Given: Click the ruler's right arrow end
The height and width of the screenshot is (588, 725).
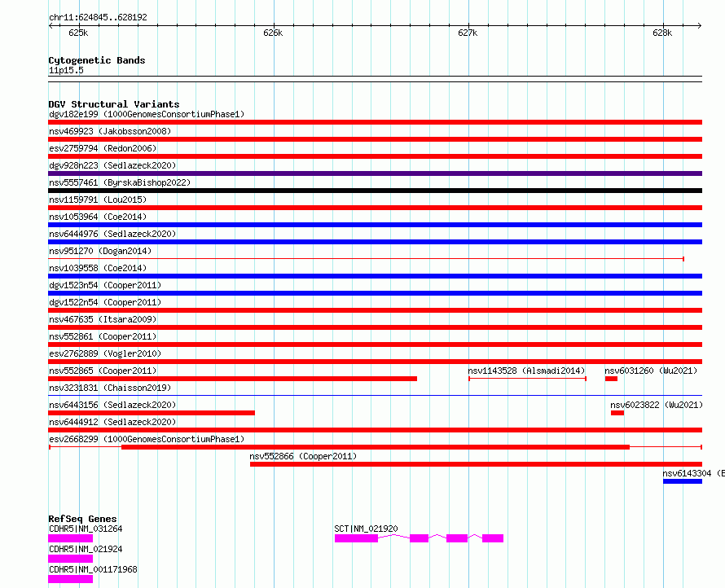Looking at the screenshot, I should pos(700,25).
